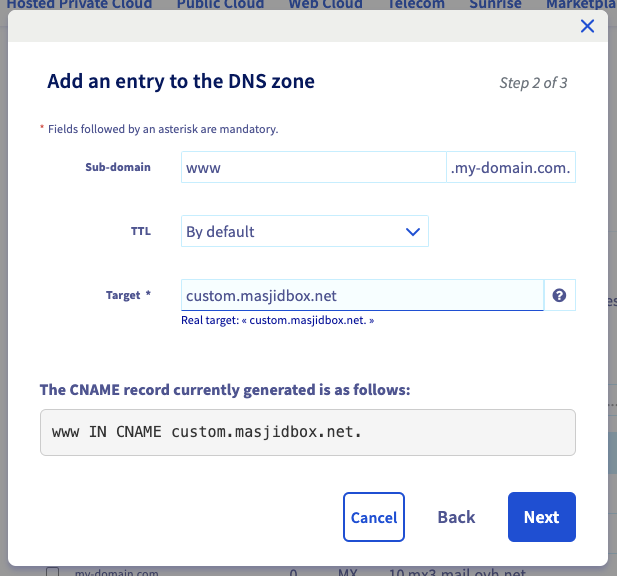Click the Target field help icon
617x576 pixels.
pyautogui.click(x=560, y=295)
